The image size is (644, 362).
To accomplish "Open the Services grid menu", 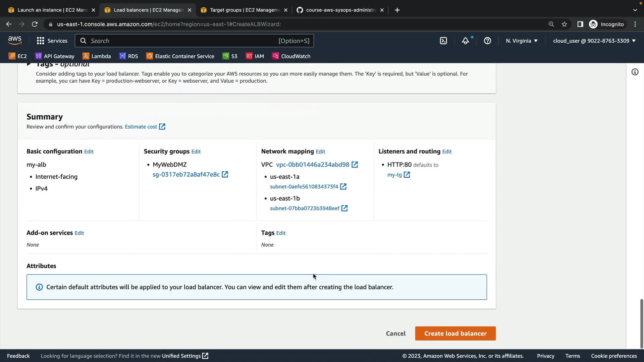I will coord(52,41).
